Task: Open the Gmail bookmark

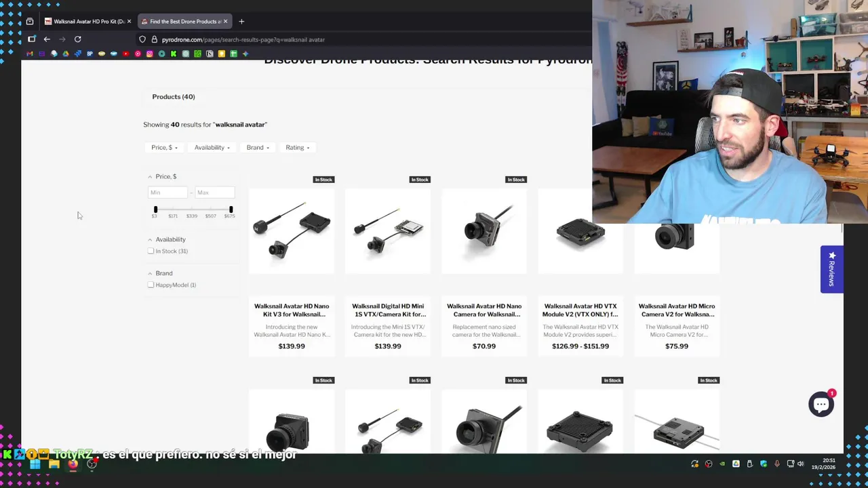Action: click(x=30, y=54)
